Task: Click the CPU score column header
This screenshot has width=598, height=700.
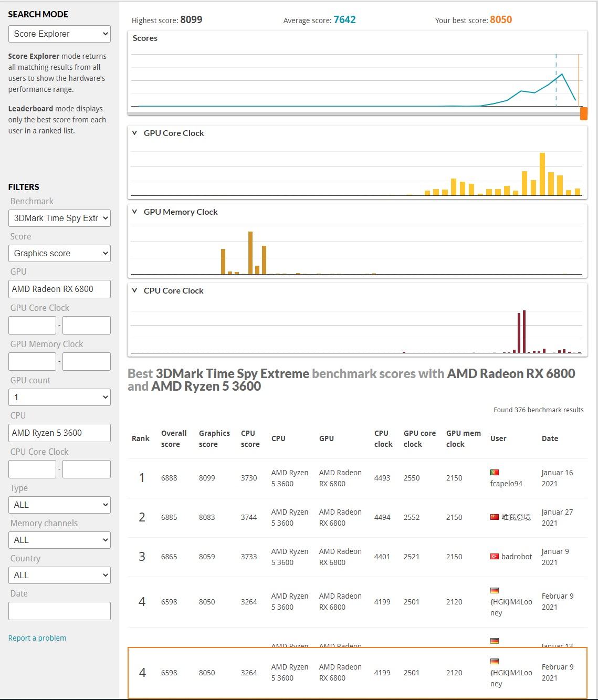Action: click(250, 438)
